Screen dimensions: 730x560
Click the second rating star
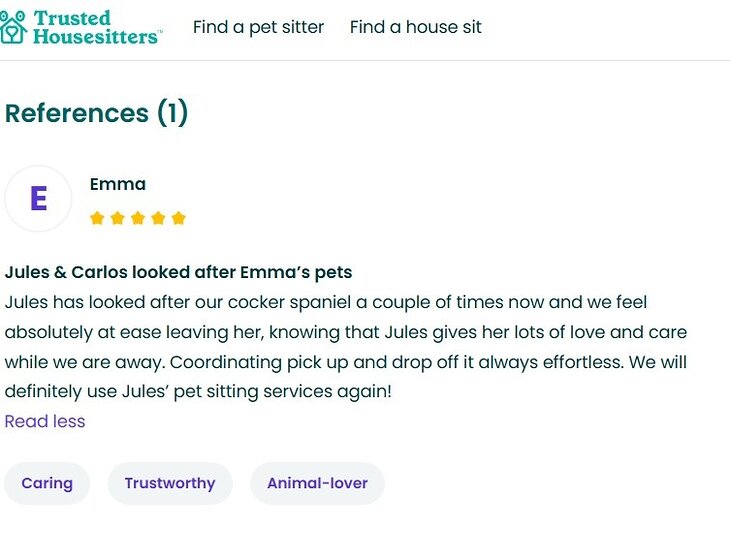click(117, 218)
